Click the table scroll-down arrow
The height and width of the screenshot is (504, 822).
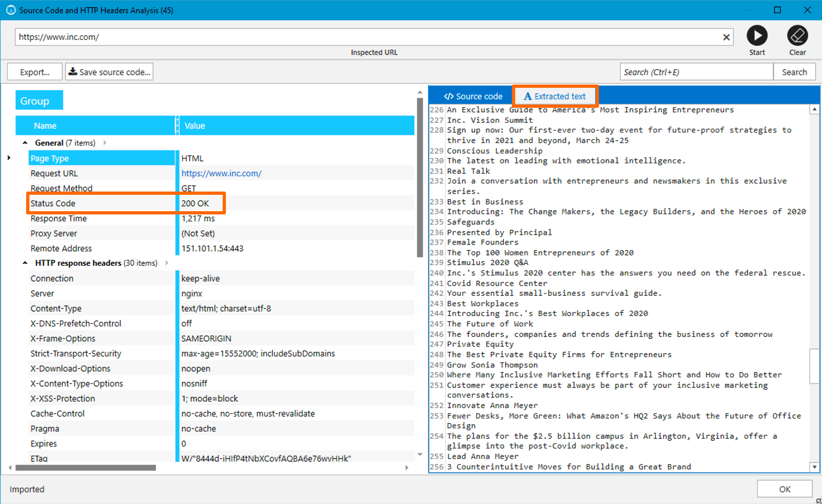420,454
